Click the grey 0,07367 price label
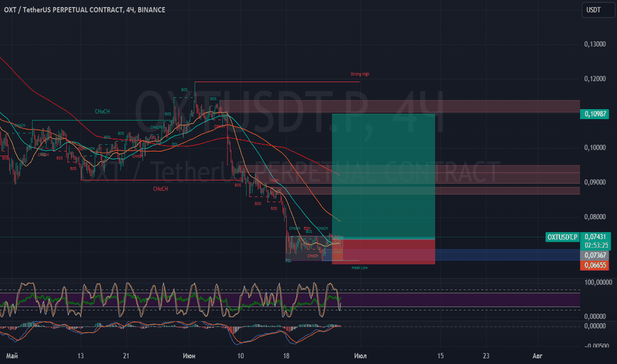Screen dimensions: 617x364 click(x=594, y=255)
